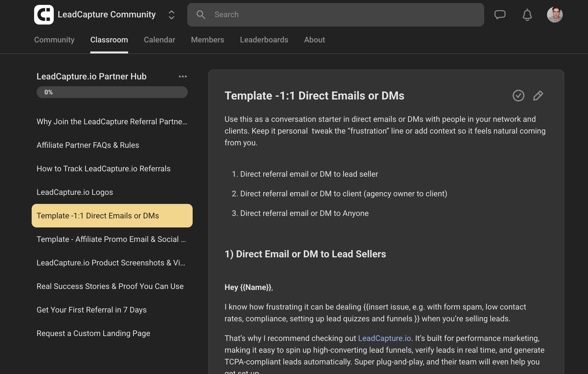Viewport: 588px width, 374px height.
Task: Mark lesson complete with the checkmark
Action: pos(519,96)
